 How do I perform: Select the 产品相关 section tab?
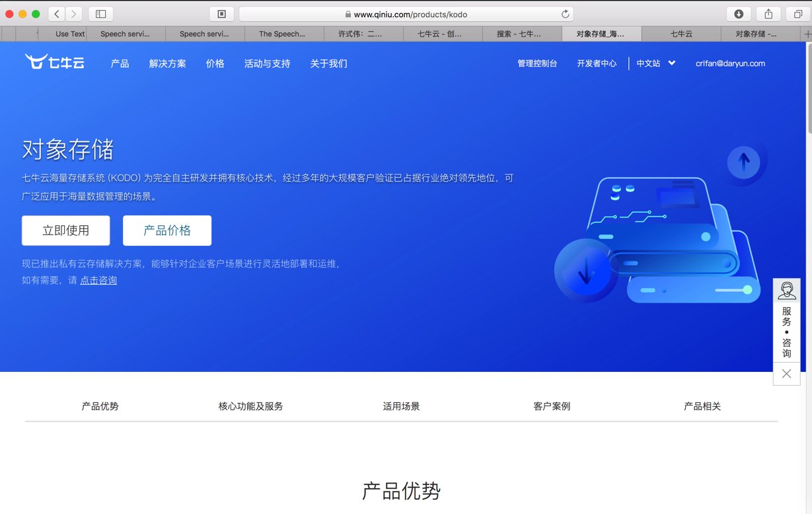coord(702,406)
